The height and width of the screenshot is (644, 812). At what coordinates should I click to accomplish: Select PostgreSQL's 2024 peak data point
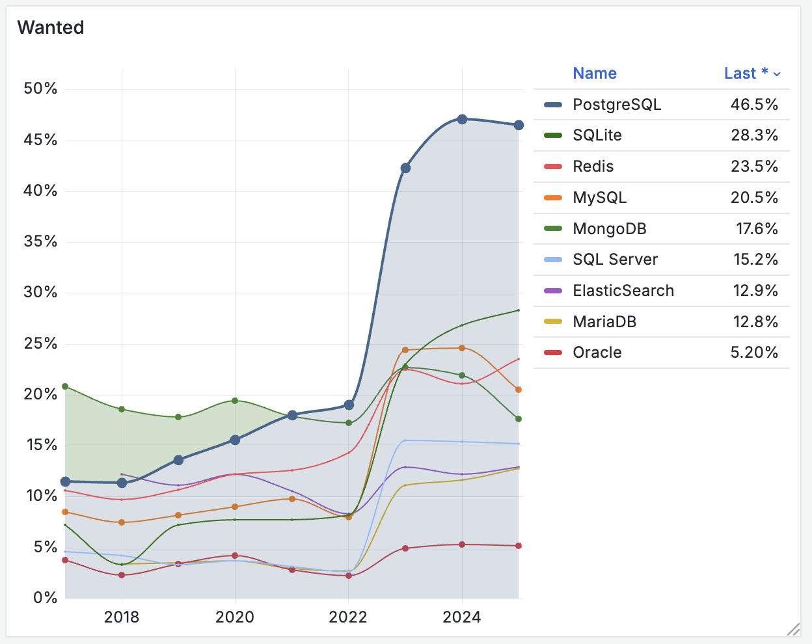click(462, 118)
